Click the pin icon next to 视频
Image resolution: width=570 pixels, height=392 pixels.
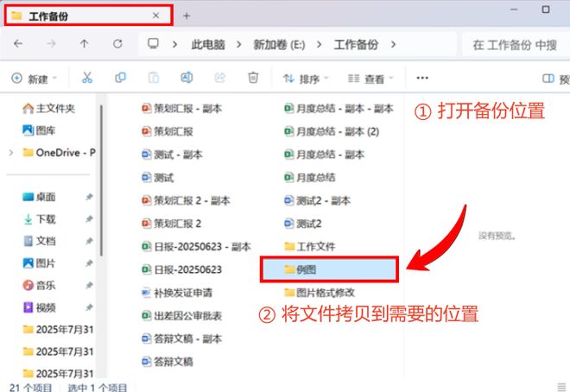(x=89, y=307)
